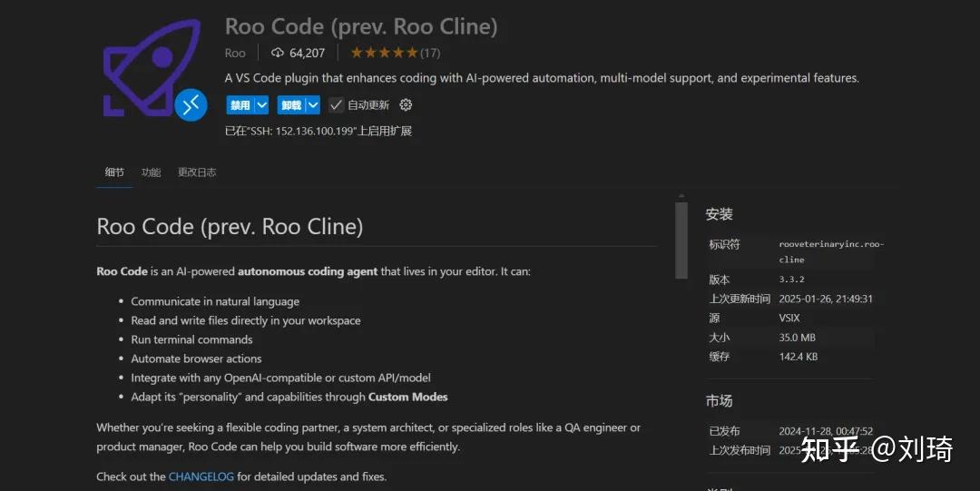Click 'Integrate with any OpenAI-compatible' bullet
This screenshot has height=491, width=980.
[280, 378]
